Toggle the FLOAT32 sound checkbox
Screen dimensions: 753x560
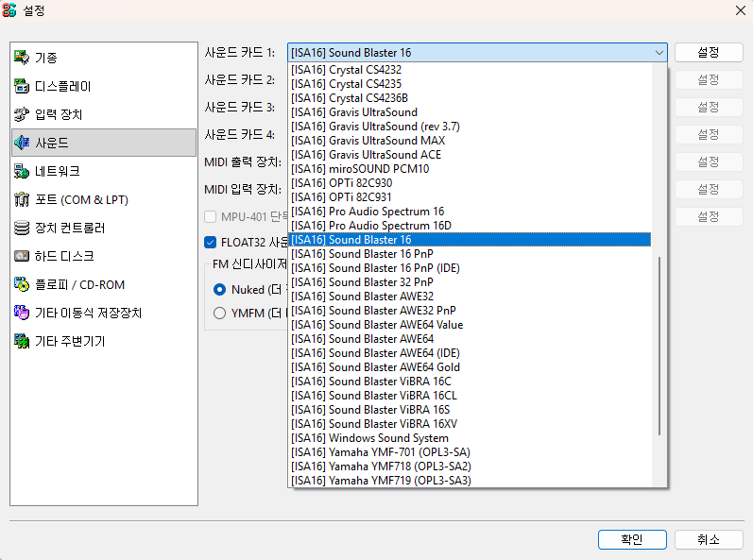click(211, 242)
